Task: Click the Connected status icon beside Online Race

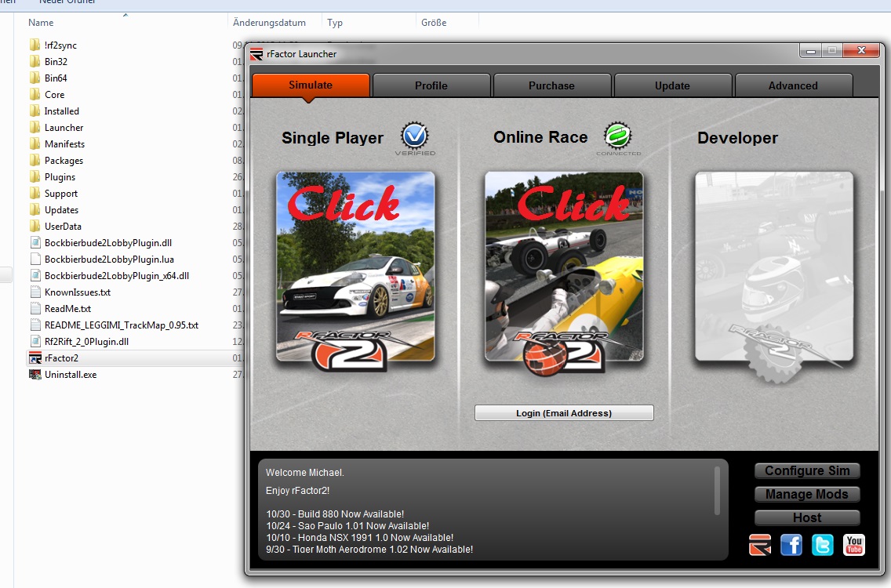Action: tap(618, 137)
